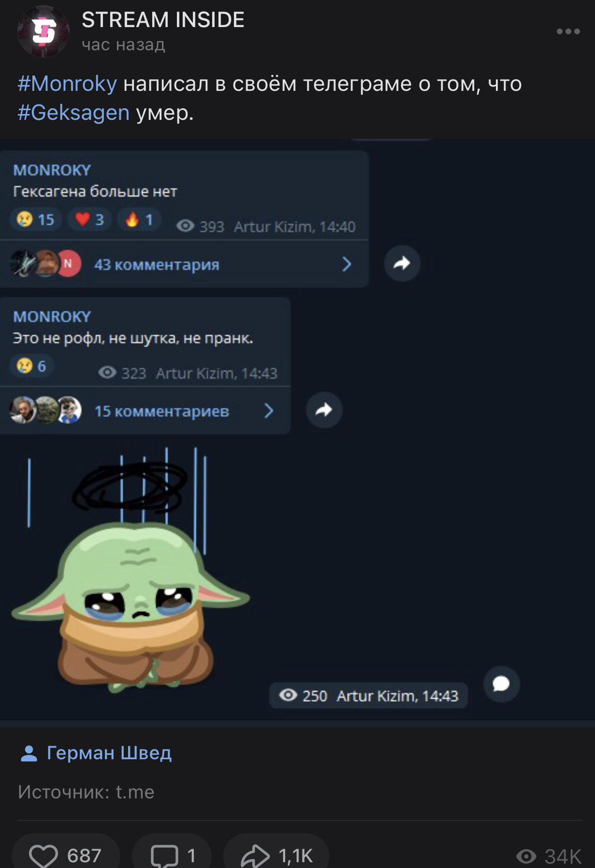Image resolution: width=595 pixels, height=868 pixels.
Task: Share the post with the arrow icon
Action: coord(276,855)
